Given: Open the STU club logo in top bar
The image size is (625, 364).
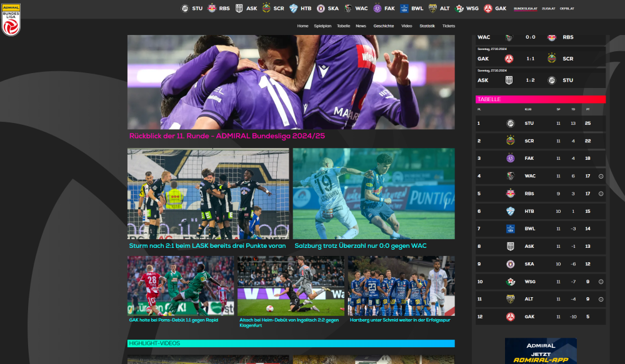Looking at the screenshot, I should coord(185,8).
